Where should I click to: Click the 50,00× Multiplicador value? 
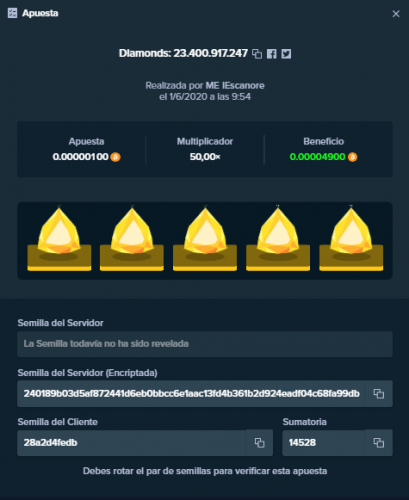pyautogui.click(x=205, y=157)
